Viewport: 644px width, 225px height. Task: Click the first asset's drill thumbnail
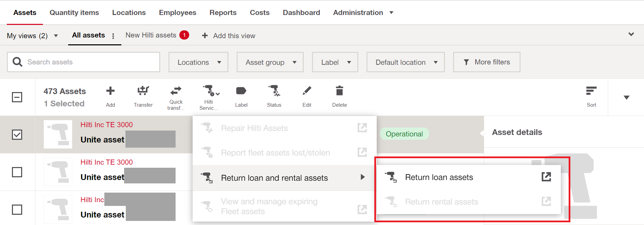click(58, 134)
